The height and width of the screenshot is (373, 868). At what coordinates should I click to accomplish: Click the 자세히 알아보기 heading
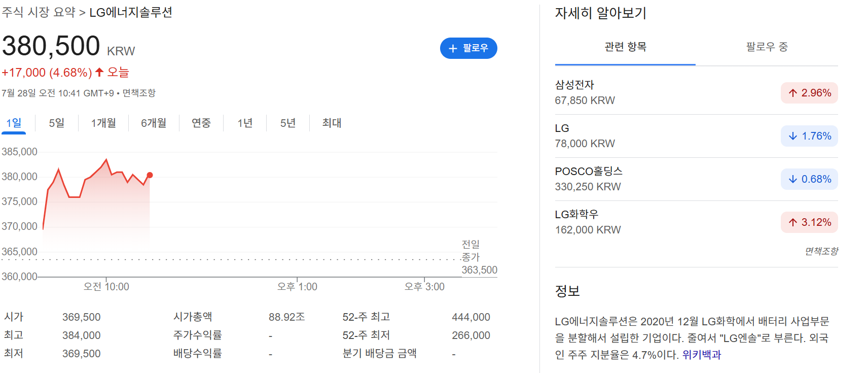click(601, 13)
